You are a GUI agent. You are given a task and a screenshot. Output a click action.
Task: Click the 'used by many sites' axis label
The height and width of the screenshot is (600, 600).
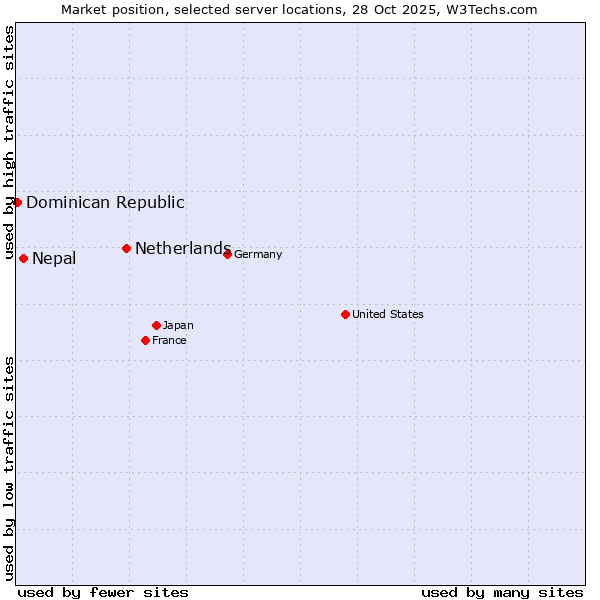[x=502, y=592]
